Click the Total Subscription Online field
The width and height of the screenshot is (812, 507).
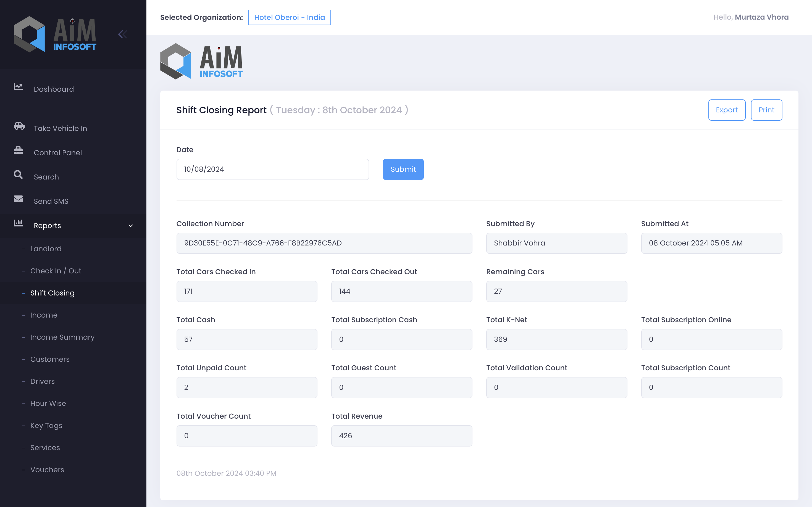tap(712, 339)
